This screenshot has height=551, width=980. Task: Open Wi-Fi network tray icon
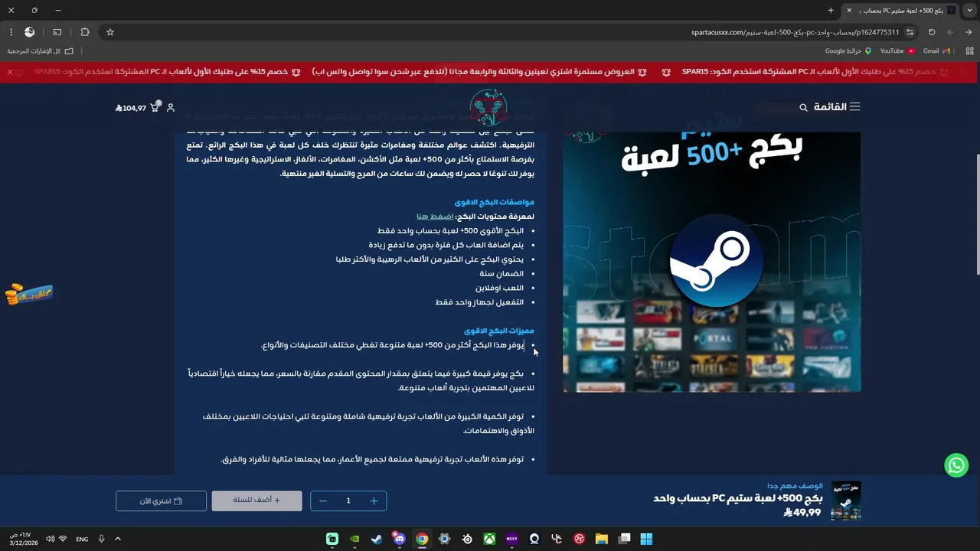point(63,539)
